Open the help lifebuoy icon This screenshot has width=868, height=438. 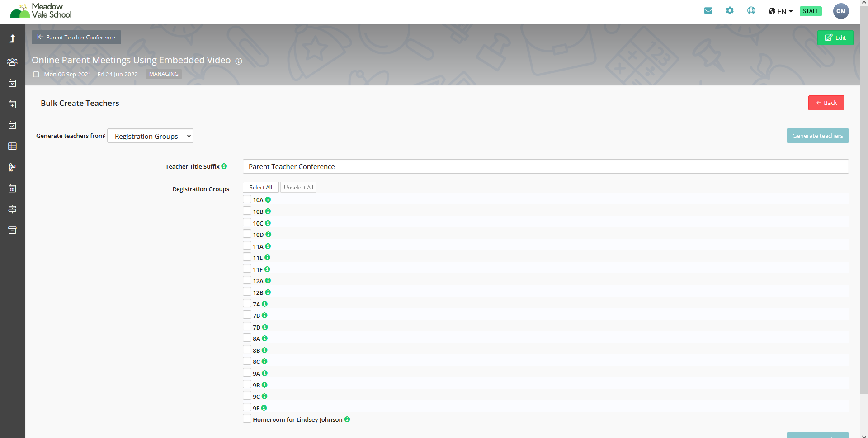[751, 11]
